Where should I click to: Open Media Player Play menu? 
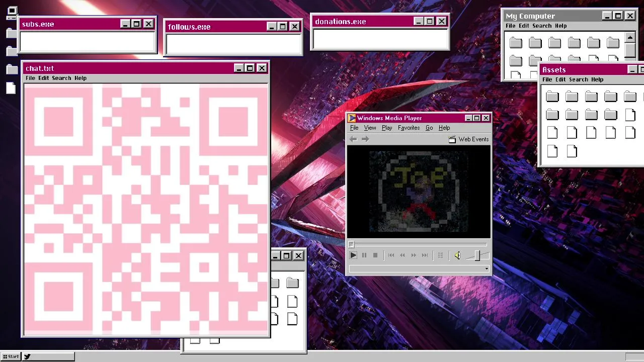tap(387, 128)
